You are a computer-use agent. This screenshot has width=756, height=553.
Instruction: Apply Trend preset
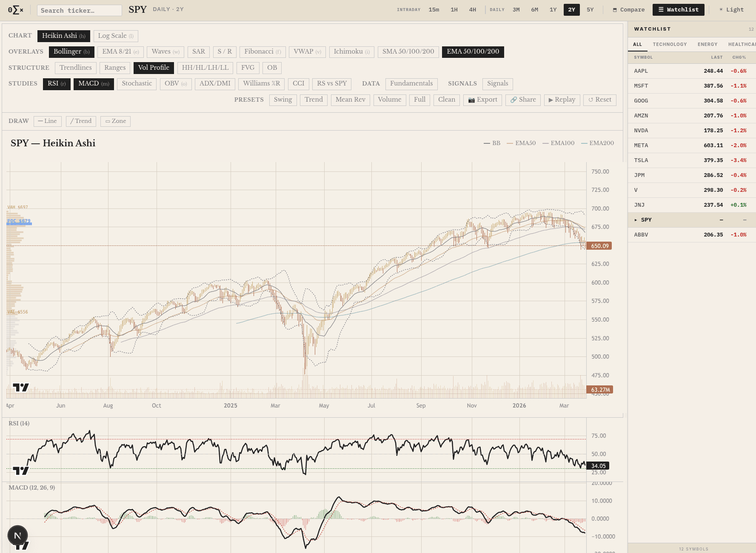point(314,100)
